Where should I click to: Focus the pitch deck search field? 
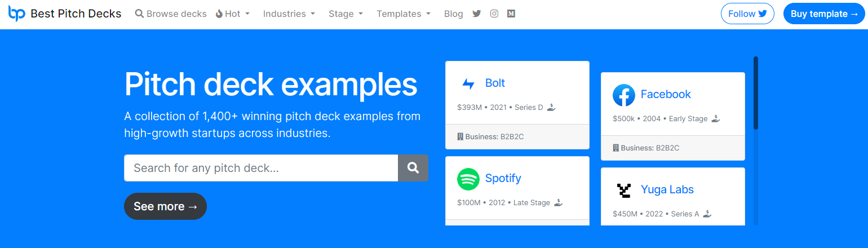point(261,168)
